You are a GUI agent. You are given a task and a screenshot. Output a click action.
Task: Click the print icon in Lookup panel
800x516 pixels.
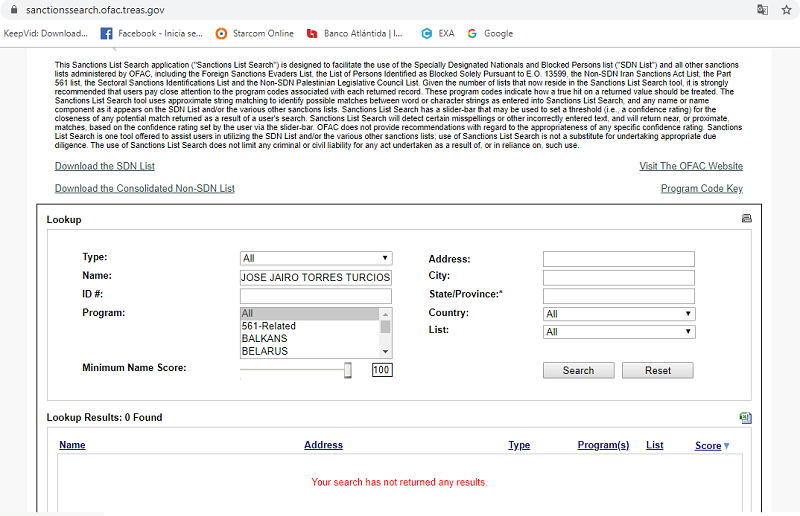[745, 218]
